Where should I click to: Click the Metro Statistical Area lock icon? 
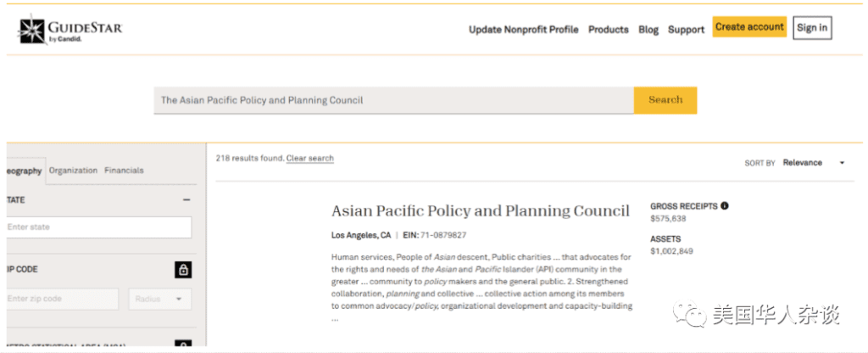point(184,345)
